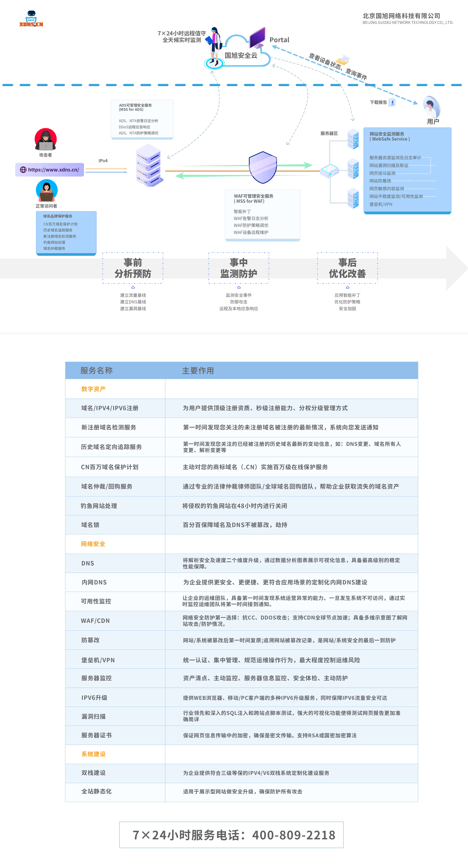The image size is (468, 868).
Task: Click the small chevron under 事中监测防护
Action: [x=239, y=287]
